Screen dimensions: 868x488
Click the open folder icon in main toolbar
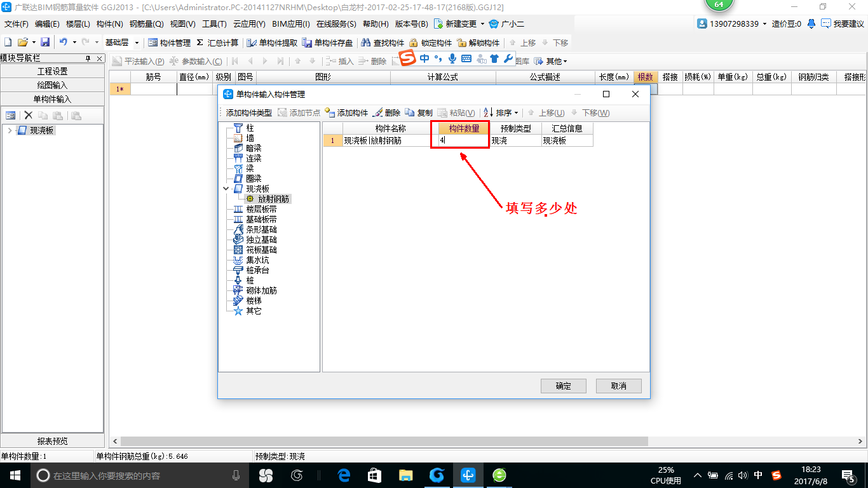coord(23,43)
